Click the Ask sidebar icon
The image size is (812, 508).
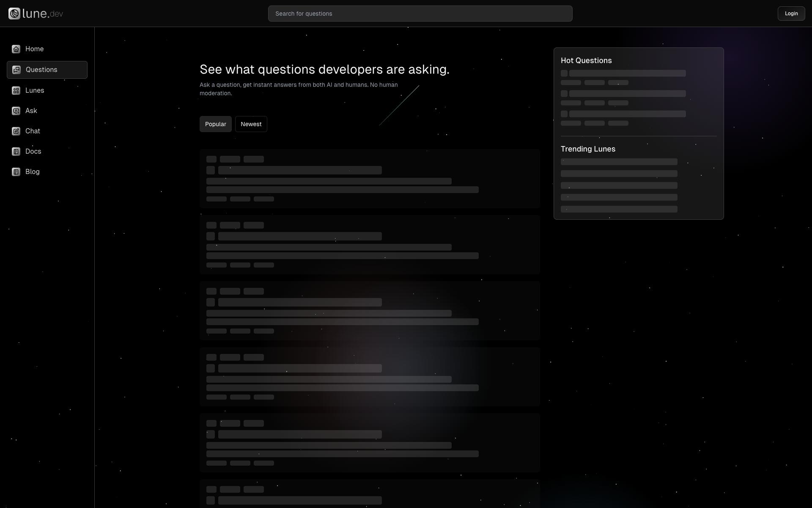pos(16,111)
